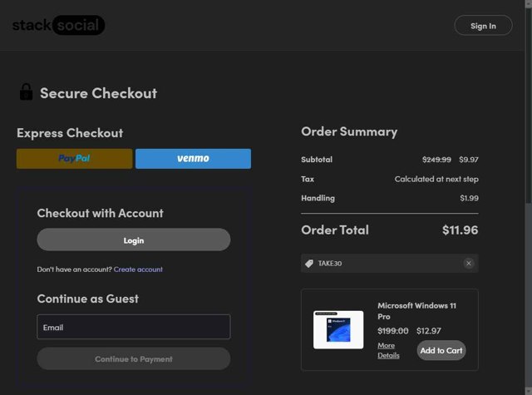Open the StackSocial logo home link

point(58,25)
